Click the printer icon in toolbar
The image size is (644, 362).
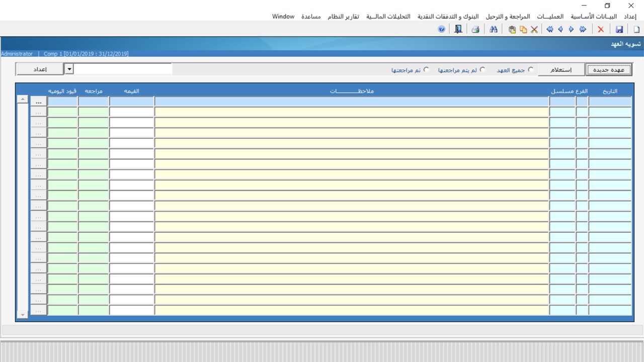coord(475,30)
